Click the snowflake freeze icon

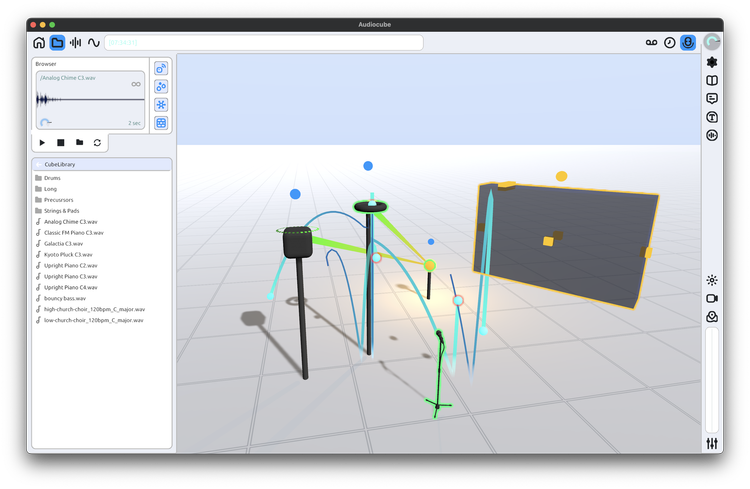coord(161,105)
